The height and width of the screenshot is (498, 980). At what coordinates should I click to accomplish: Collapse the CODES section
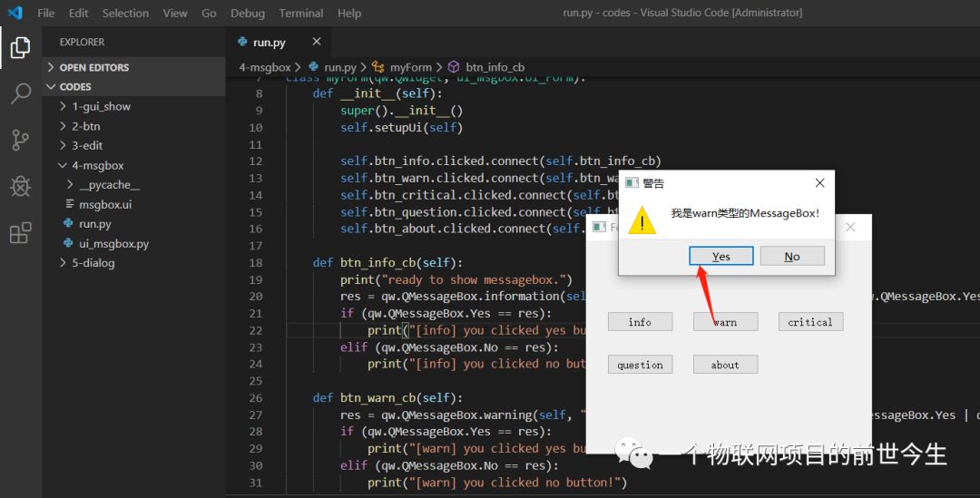[x=133, y=87]
